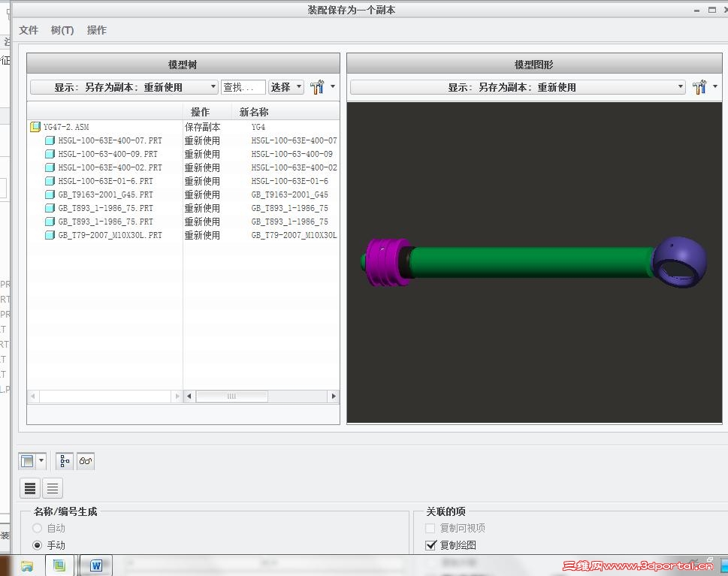Click right arrow of operation columns scrollbar
Screen dimensions: 728x576
[334, 396]
